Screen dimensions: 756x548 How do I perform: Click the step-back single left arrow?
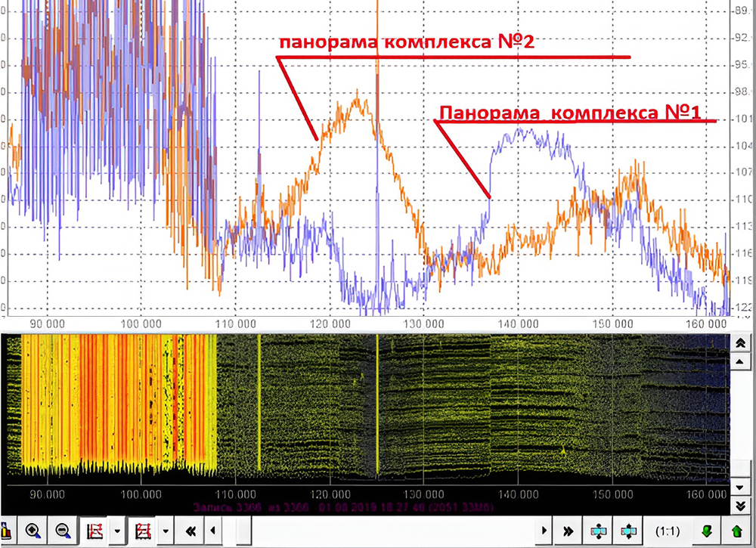point(213,531)
